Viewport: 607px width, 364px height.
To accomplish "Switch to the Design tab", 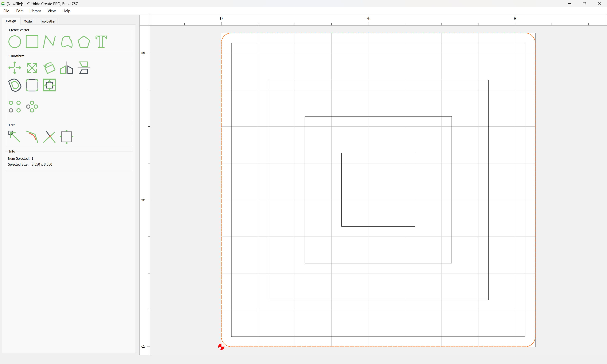I will [x=11, y=21].
